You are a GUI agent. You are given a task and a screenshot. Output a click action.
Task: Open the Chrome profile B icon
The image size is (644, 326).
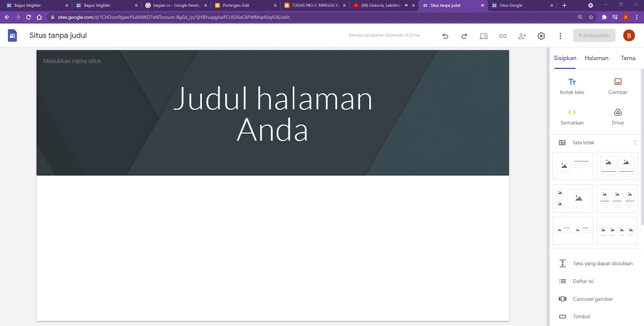tap(626, 17)
